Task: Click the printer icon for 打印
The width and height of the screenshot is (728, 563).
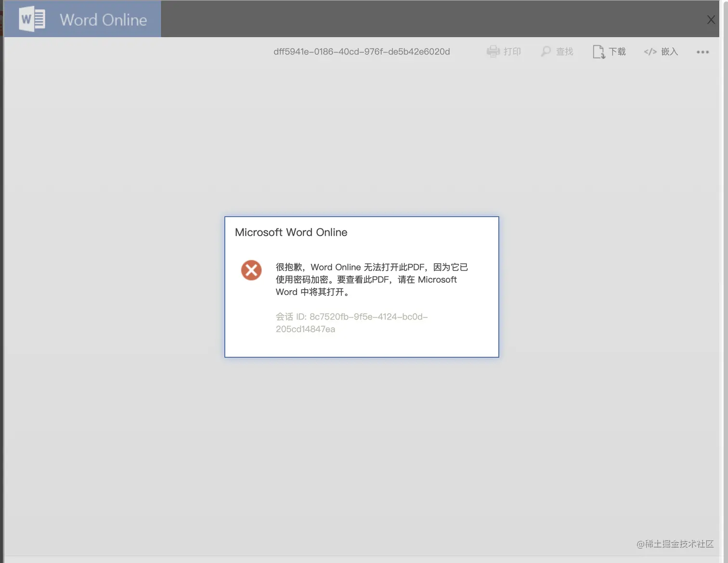Action: point(493,51)
